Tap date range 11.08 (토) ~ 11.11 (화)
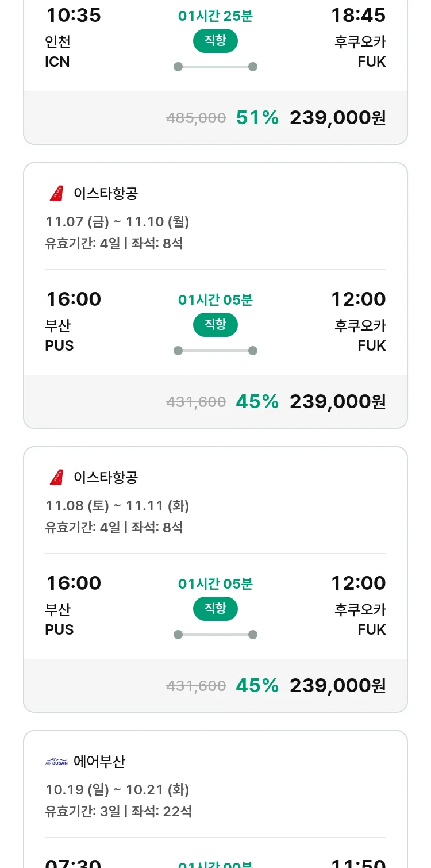Viewport: 431px width, 868px height. point(117,506)
